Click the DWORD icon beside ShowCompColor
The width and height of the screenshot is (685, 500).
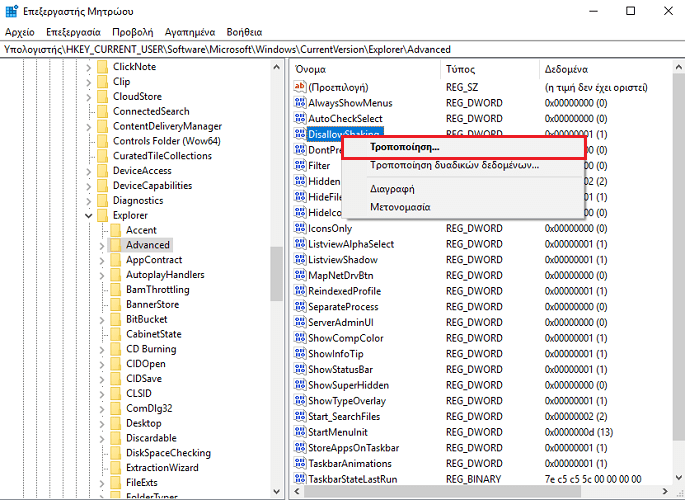click(300, 338)
